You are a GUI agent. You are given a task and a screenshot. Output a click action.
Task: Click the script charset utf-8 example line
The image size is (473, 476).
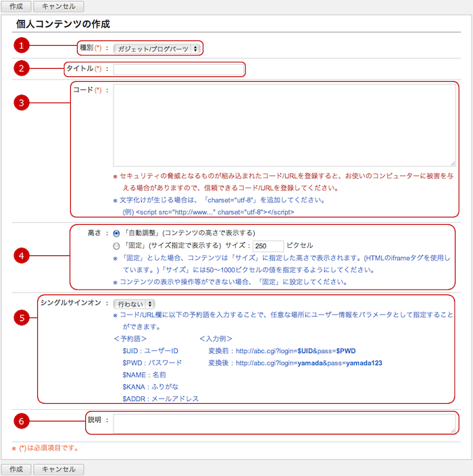(x=208, y=212)
